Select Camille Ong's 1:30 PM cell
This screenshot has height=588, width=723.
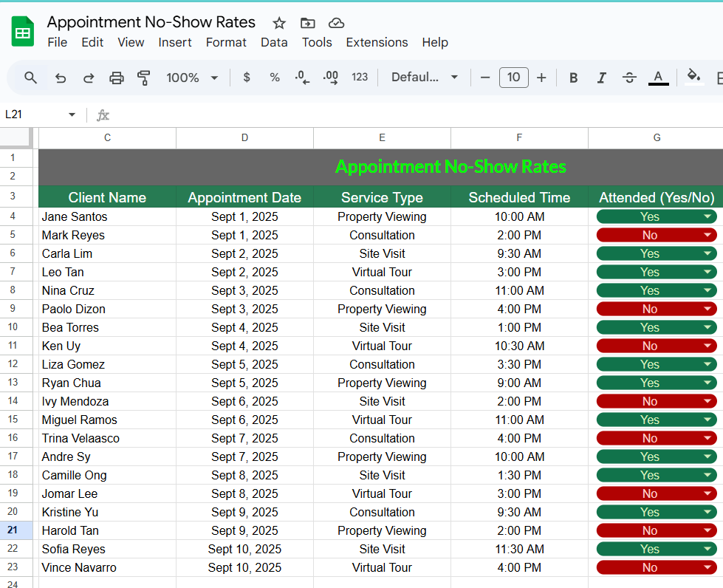520,475
